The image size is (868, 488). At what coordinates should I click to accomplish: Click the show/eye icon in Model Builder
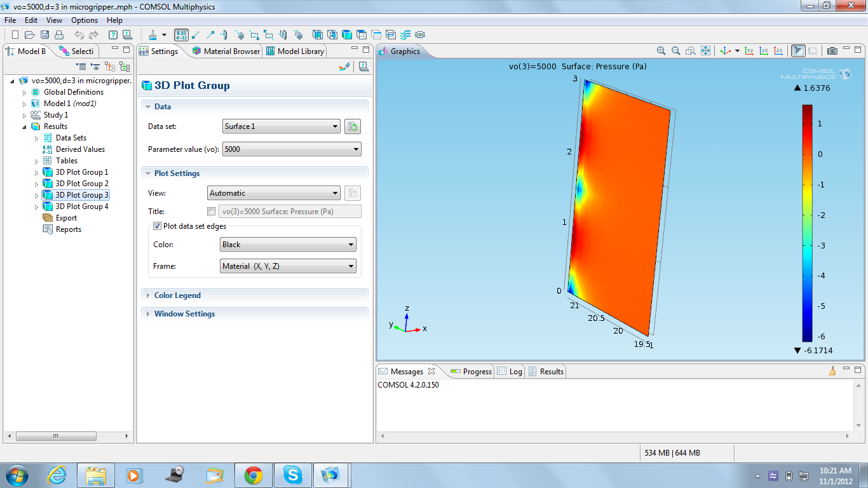coord(95,66)
